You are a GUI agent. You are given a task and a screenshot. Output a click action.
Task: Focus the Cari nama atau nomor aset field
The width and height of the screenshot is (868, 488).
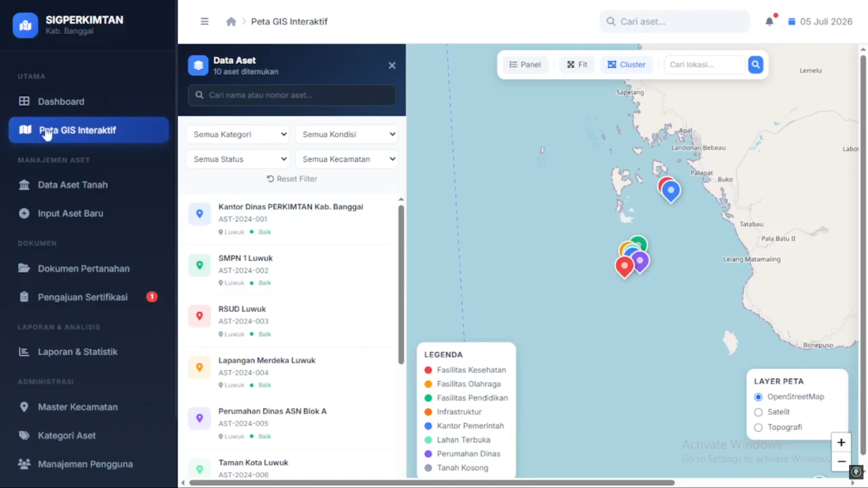coord(292,95)
